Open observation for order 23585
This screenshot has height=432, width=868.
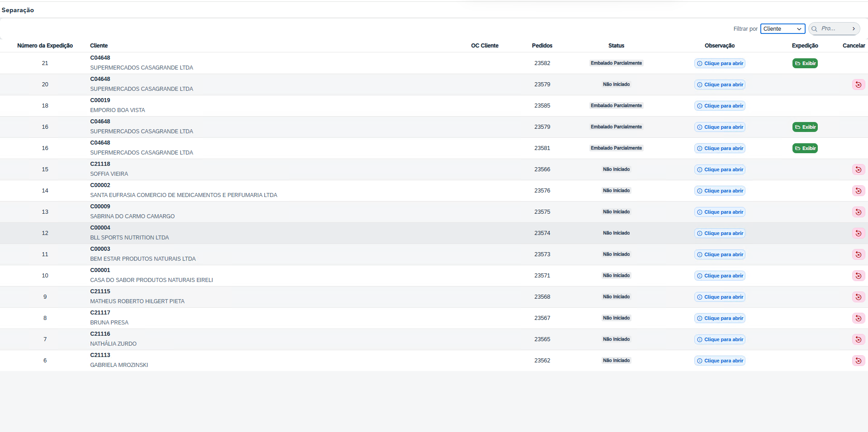pyautogui.click(x=720, y=106)
